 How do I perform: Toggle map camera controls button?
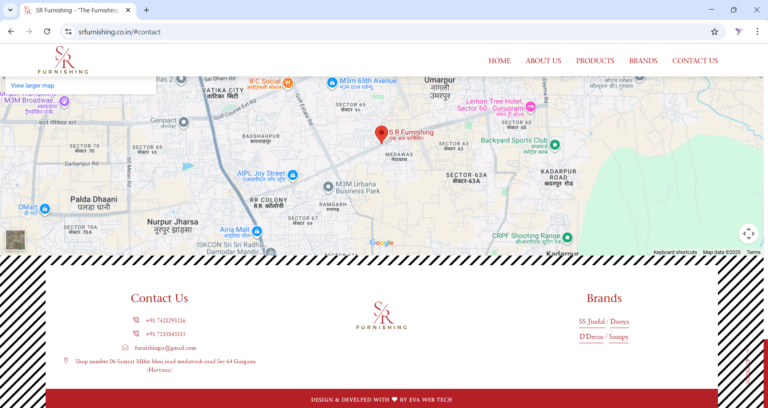[x=748, y=234]
